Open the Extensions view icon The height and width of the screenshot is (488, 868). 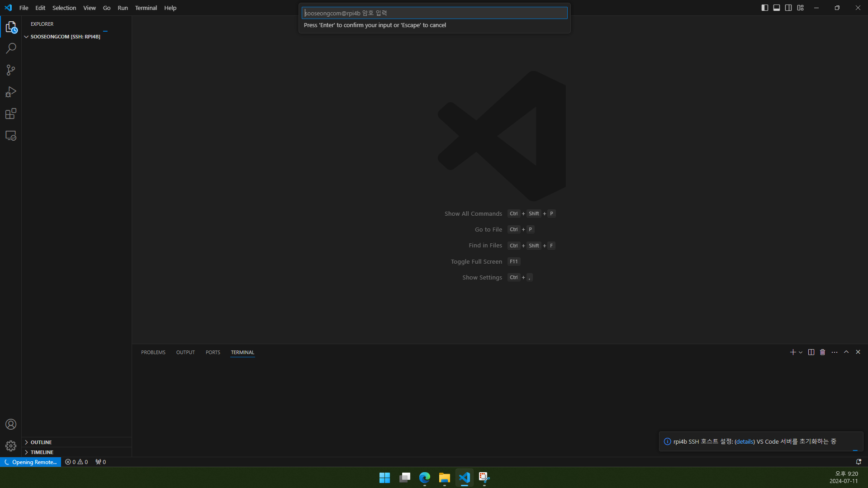(11, 114)
